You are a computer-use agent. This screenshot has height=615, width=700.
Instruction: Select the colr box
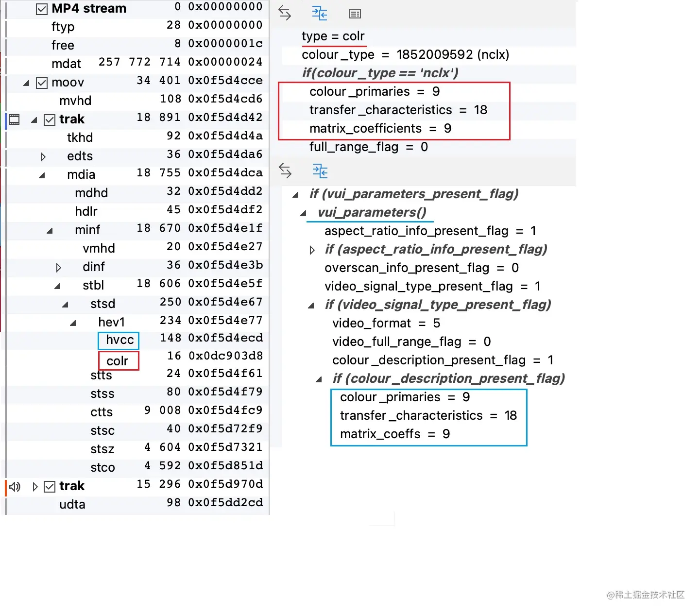[117, 361]
